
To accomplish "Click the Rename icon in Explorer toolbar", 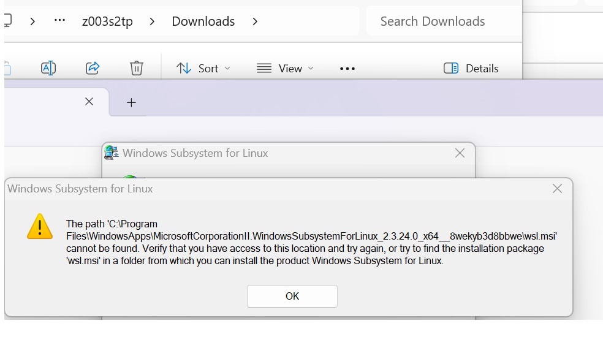I will [48, 69].
